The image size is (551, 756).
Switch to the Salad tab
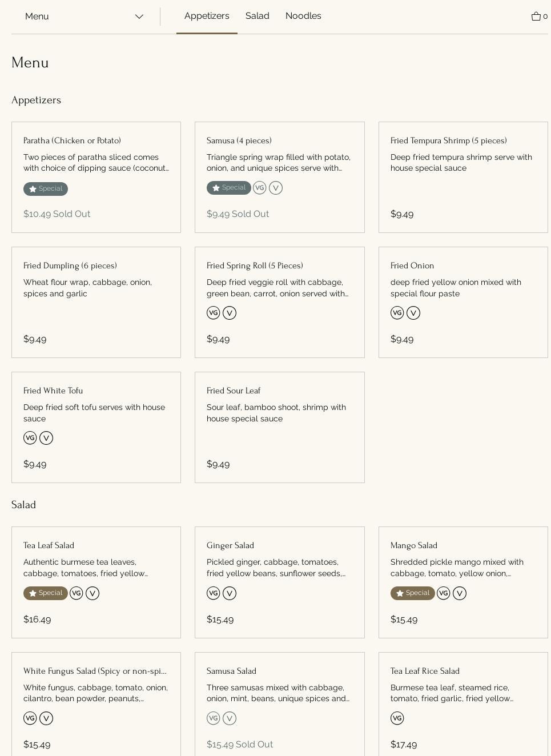[258, 16]
